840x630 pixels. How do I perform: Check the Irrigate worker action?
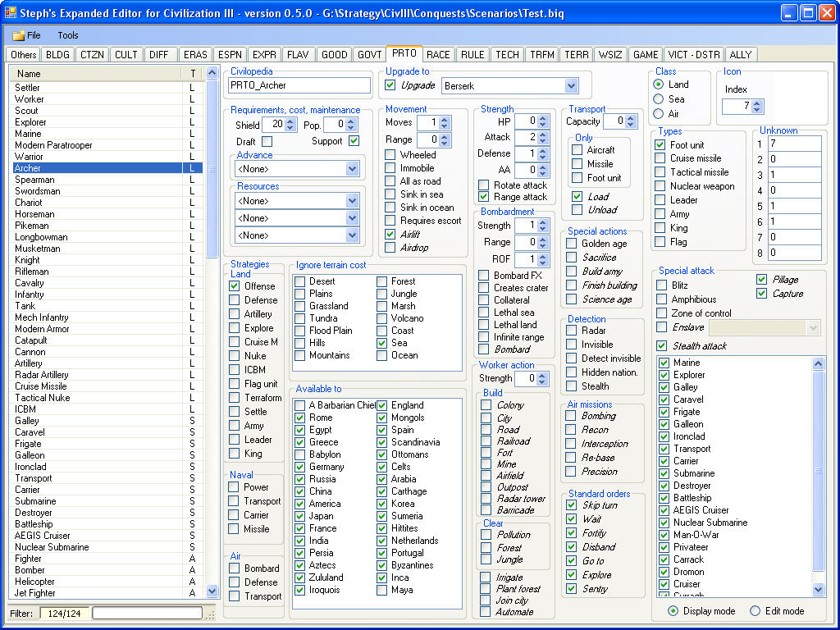point(486,577)
